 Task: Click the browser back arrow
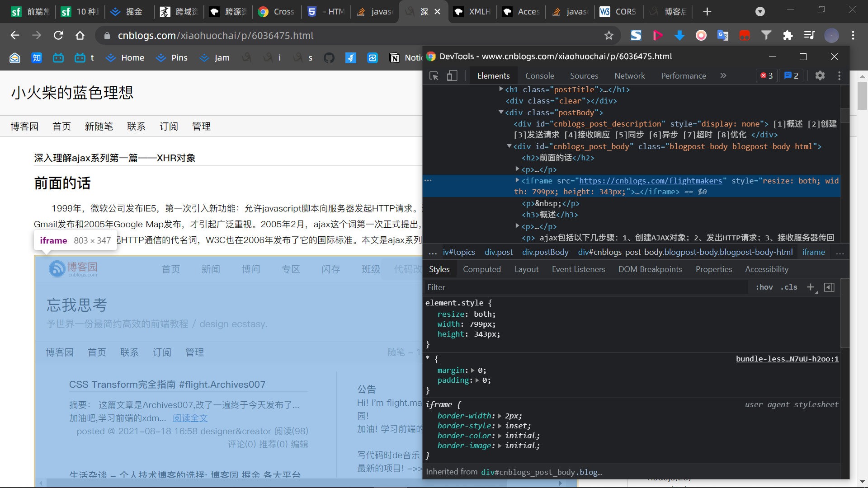(x=15, y=35)
